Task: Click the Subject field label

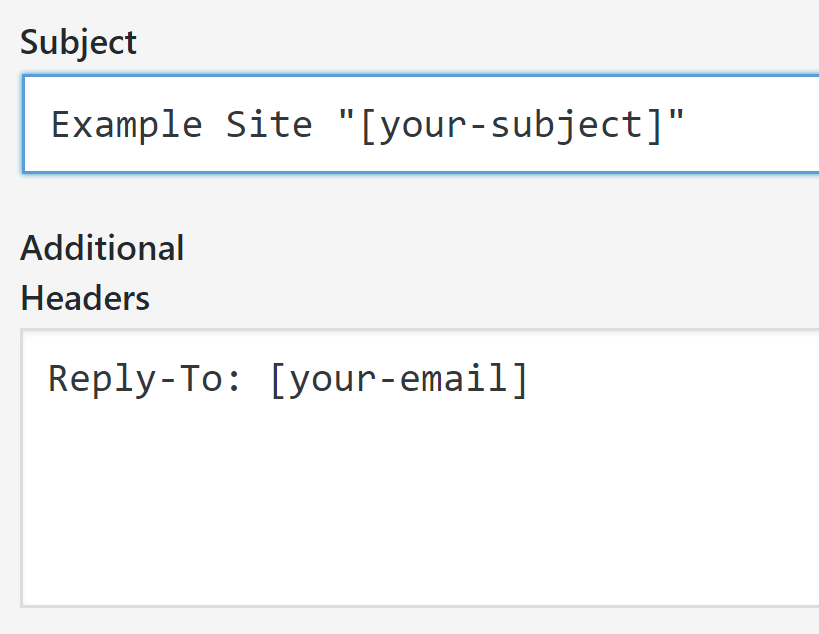Action: tap(78, 42)
